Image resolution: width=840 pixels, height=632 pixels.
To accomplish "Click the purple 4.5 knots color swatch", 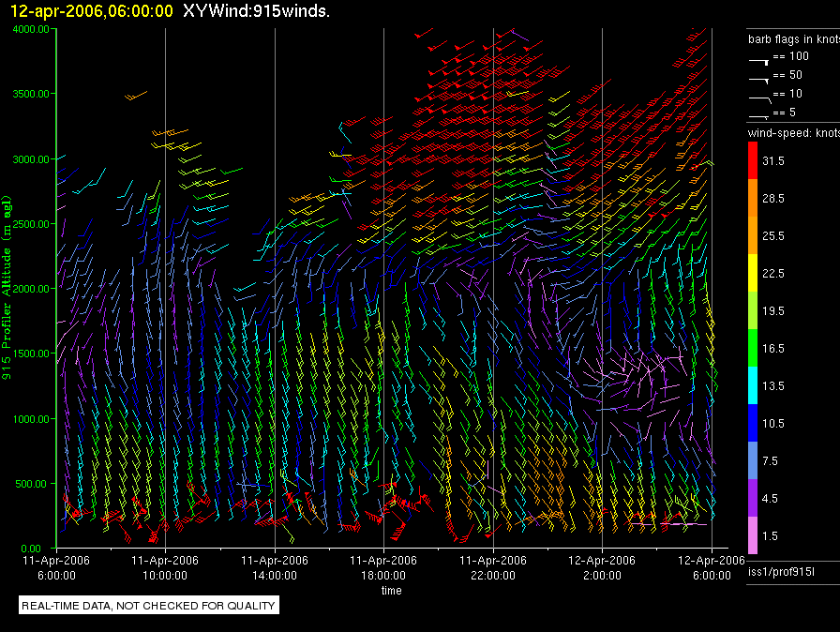I will [x=753, y=498].
